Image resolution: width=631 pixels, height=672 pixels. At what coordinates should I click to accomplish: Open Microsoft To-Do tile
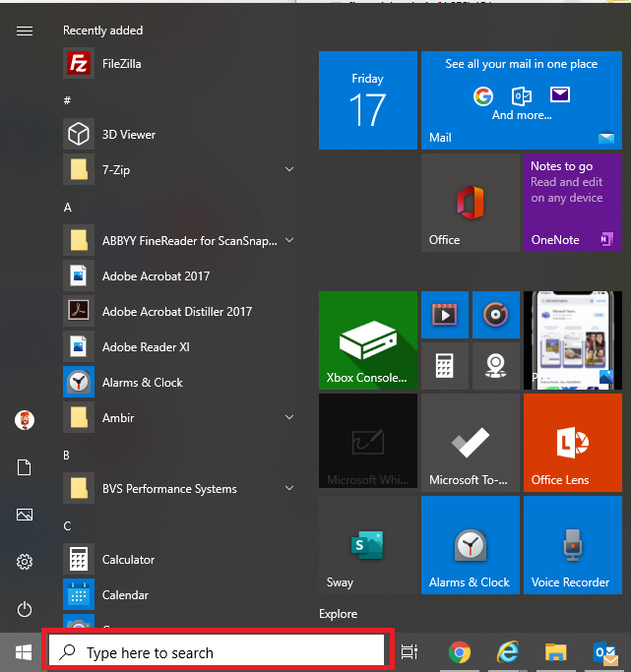(471, 443)
